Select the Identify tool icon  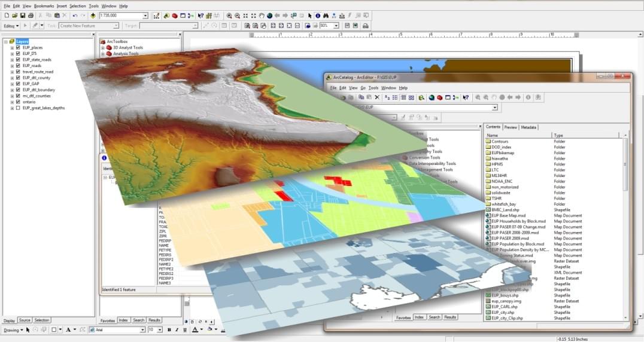(317, 15)
